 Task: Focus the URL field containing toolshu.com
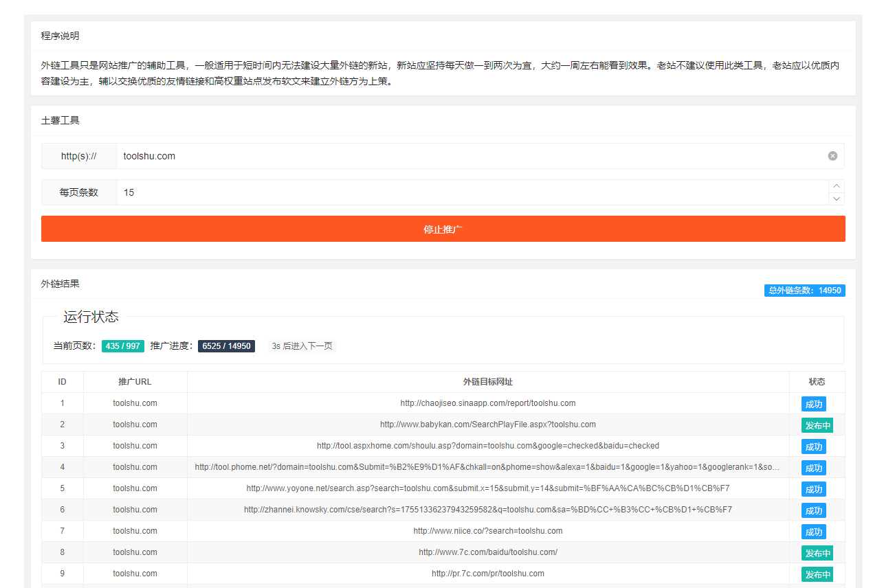472,156
